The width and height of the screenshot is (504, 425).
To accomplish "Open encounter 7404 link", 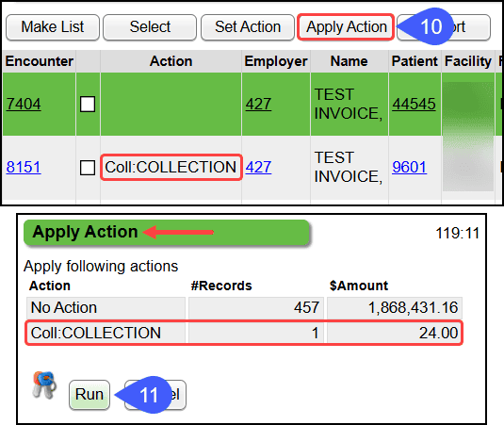I will coord(24,105).
